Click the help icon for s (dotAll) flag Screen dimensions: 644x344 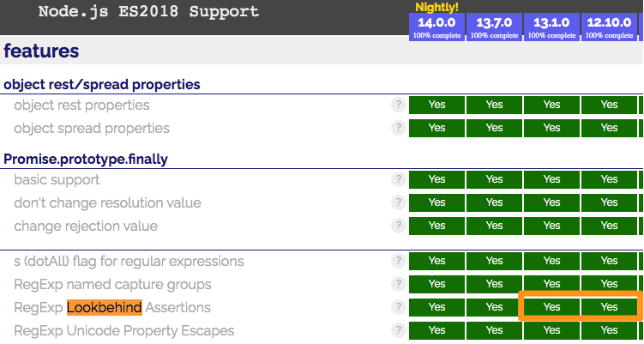coord(399,261)
